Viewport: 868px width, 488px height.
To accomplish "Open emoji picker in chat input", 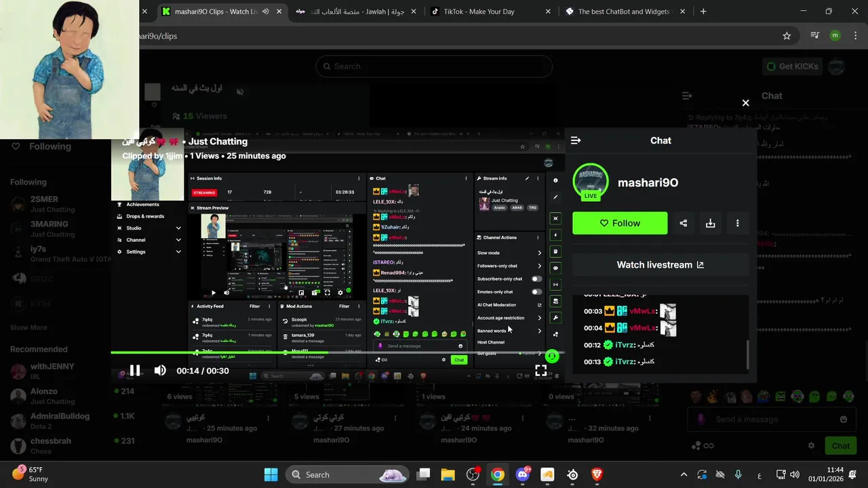I will 844,420.
